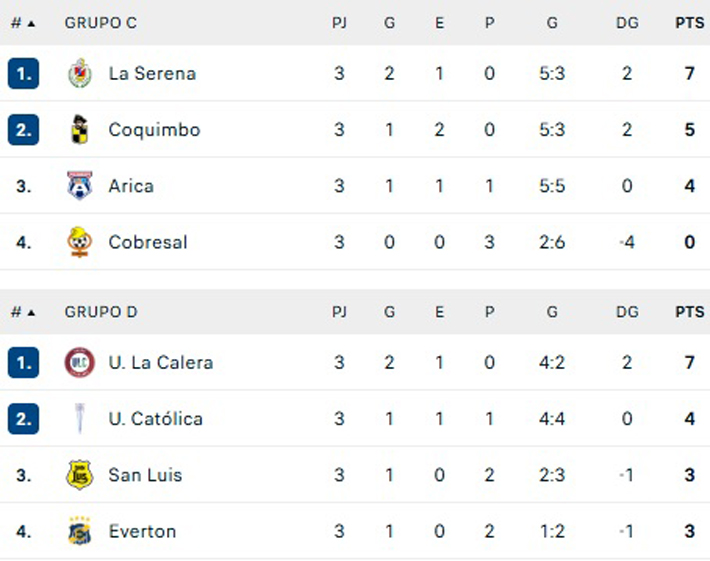Screen dimensions: 710x561
Task: Click the Arica team crest
Action: [x=80, y=186]
